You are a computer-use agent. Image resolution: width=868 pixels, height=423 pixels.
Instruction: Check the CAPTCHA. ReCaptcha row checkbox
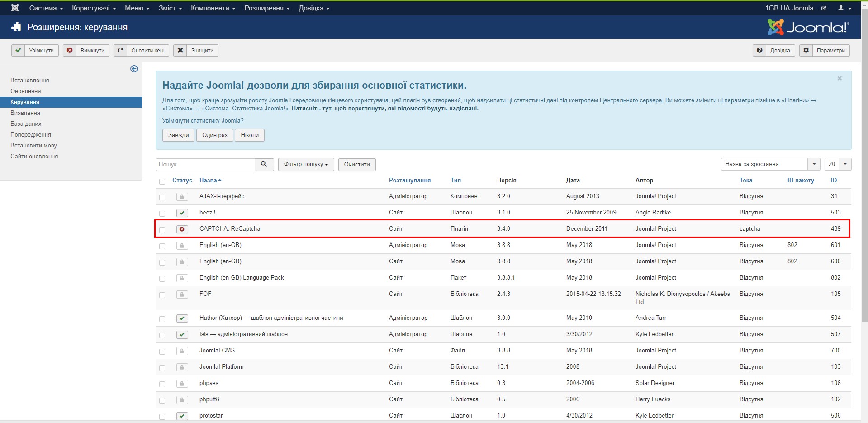point(162,230)
